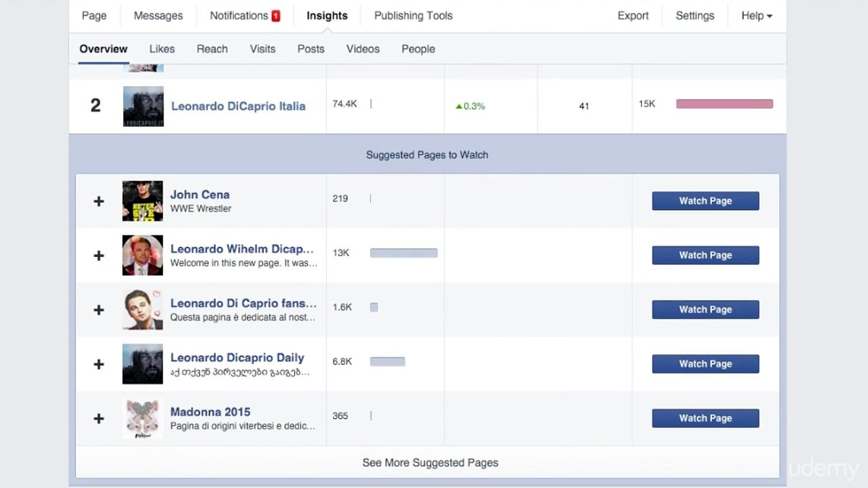The height and width of the screenshot is (488, 868).
Task: Watch Page for Leonardo Dicaprio Daily
Action: [705, 363]
